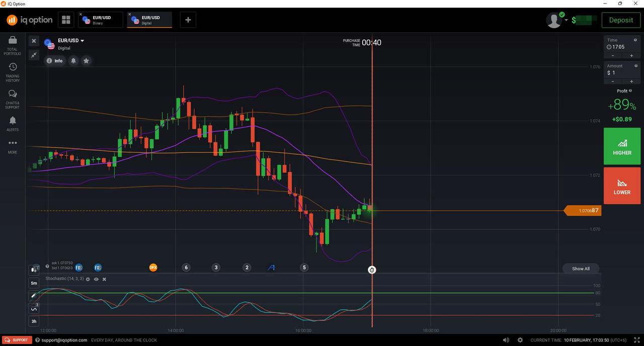Click the Info button
Viewport: 644px width, 346px height.
pyautogui.click(x=54, y=61)
